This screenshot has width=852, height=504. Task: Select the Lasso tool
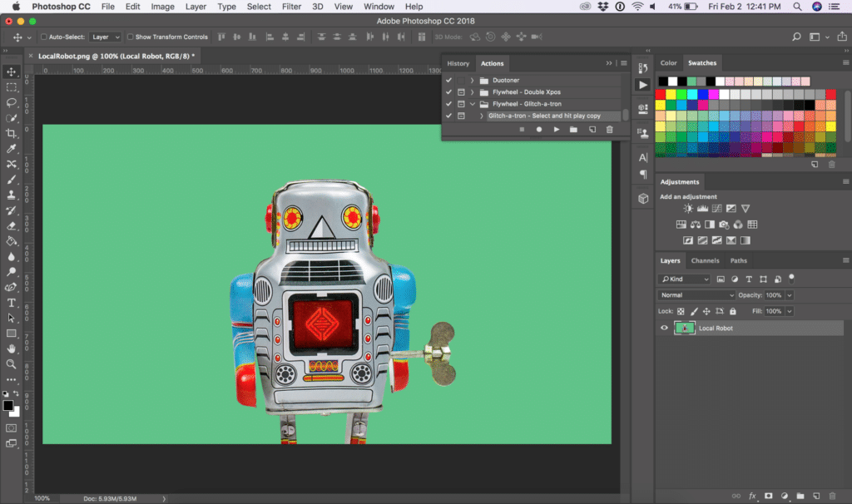point(12,102)
